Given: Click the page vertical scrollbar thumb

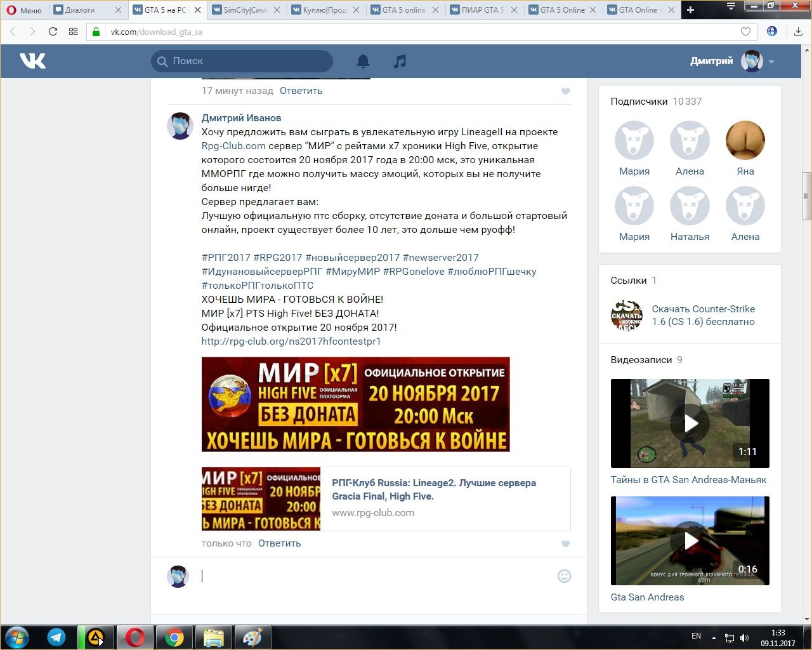Looking at the screenshot, I should pyautogui.click(x=807, y=196).
